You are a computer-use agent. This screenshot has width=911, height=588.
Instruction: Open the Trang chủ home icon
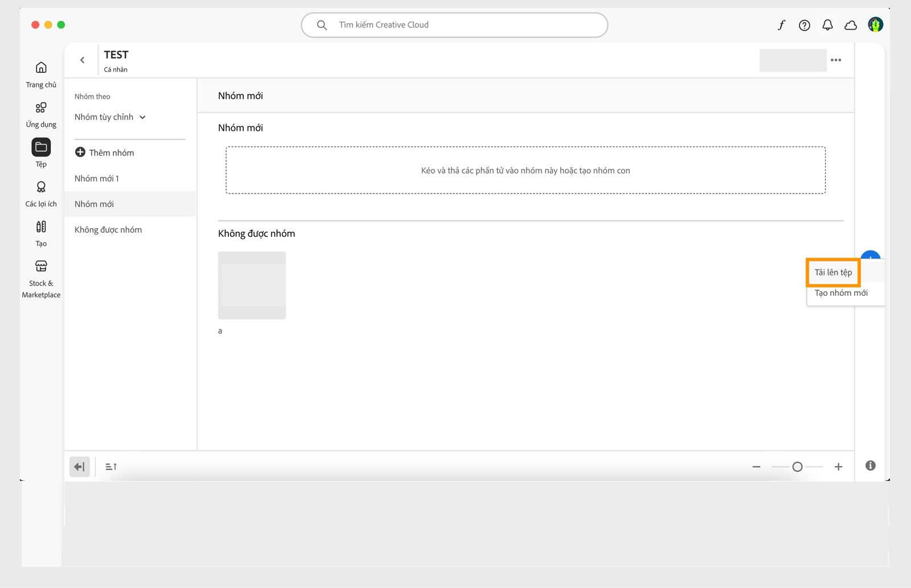pyautogui.click(x=41, y=68)
